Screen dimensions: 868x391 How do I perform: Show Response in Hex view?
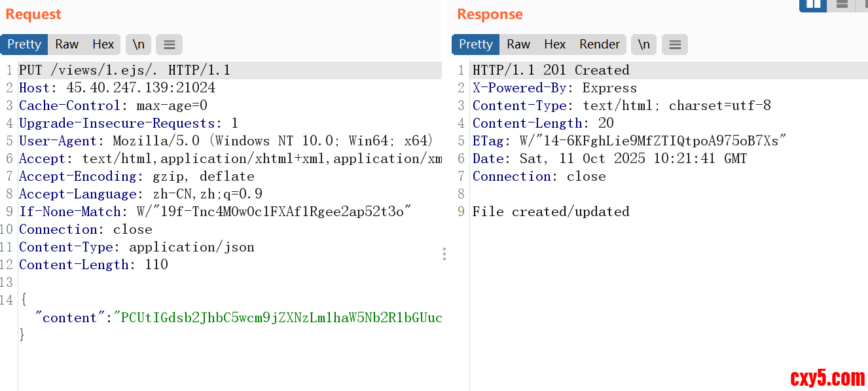pyautogui.click(x=555, y=45)
